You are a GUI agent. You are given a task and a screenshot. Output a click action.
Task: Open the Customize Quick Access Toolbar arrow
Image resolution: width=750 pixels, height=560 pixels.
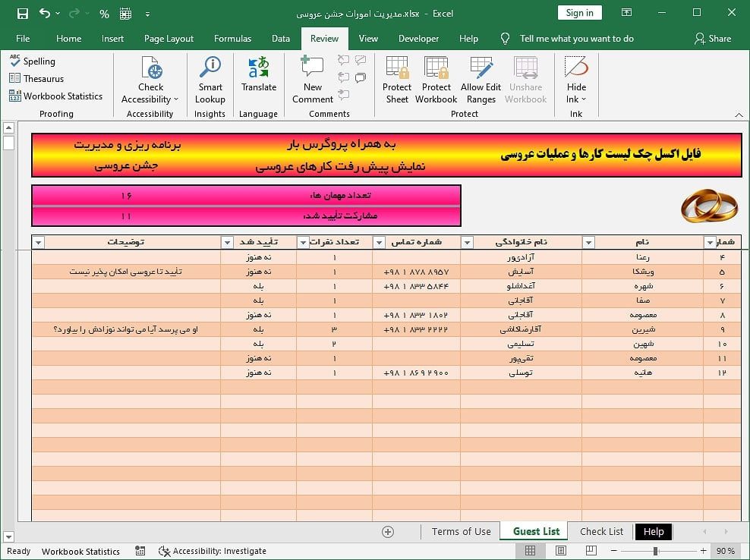click(147, 14)
